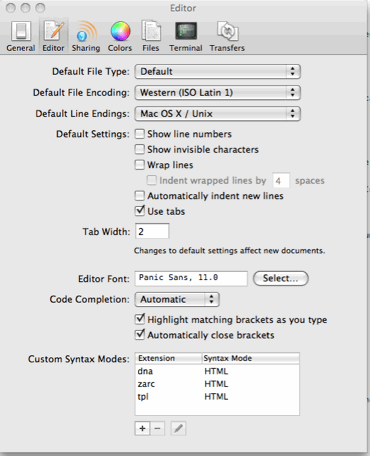Open the Terminal preferences pane
370x456 pixels.
coord(186,36)
